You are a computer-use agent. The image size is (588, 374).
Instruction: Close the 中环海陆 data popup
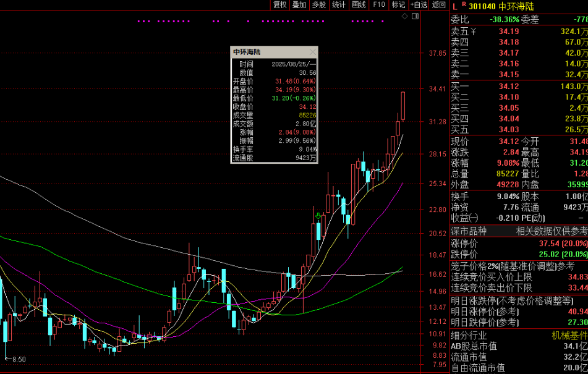pos(313,52)
